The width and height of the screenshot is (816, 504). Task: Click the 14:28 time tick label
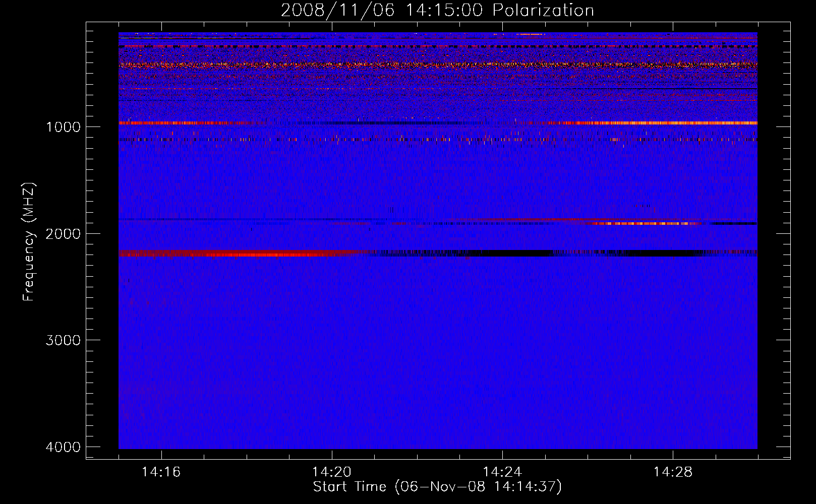coord(673,472)
